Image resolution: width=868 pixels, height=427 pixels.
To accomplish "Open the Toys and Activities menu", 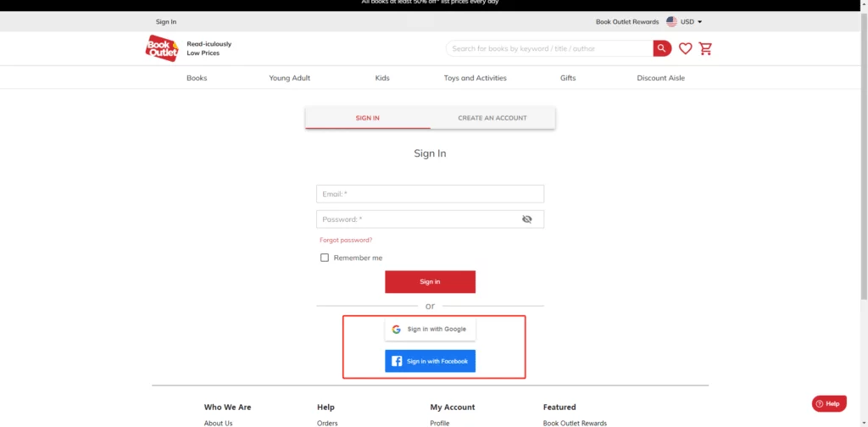I will click(x=475, y=78).
